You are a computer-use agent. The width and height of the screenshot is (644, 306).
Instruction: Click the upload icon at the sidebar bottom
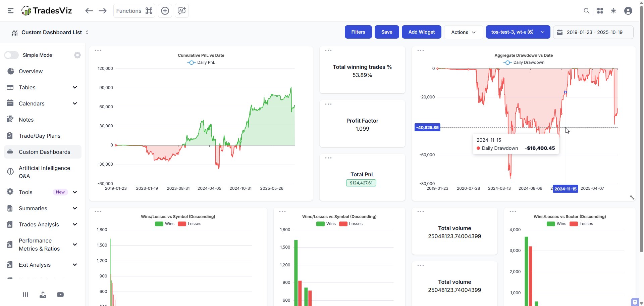43,295
